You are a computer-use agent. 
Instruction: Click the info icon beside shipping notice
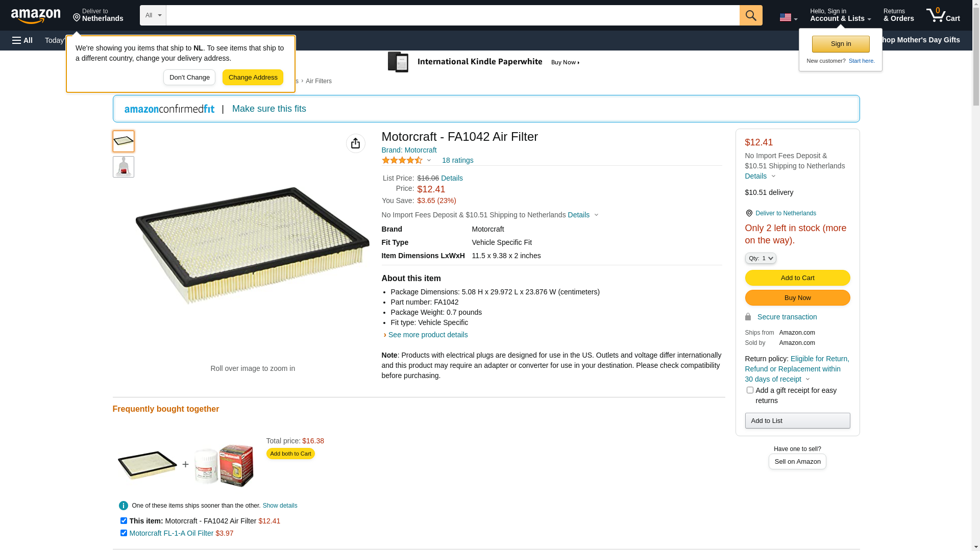(x=124, y=506)
